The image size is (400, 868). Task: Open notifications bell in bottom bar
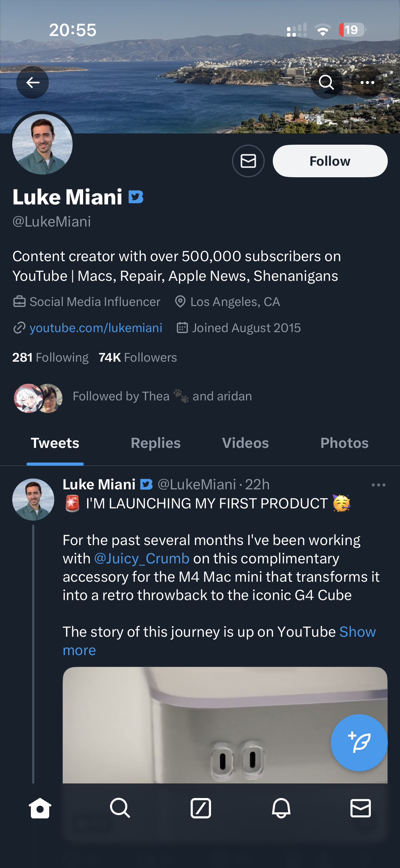coord(281,808)
